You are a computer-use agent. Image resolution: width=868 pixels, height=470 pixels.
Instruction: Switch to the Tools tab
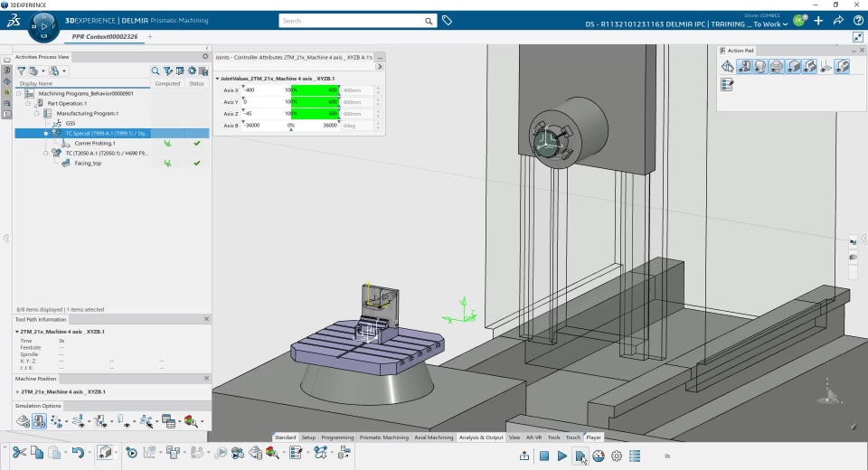point(553,437)
